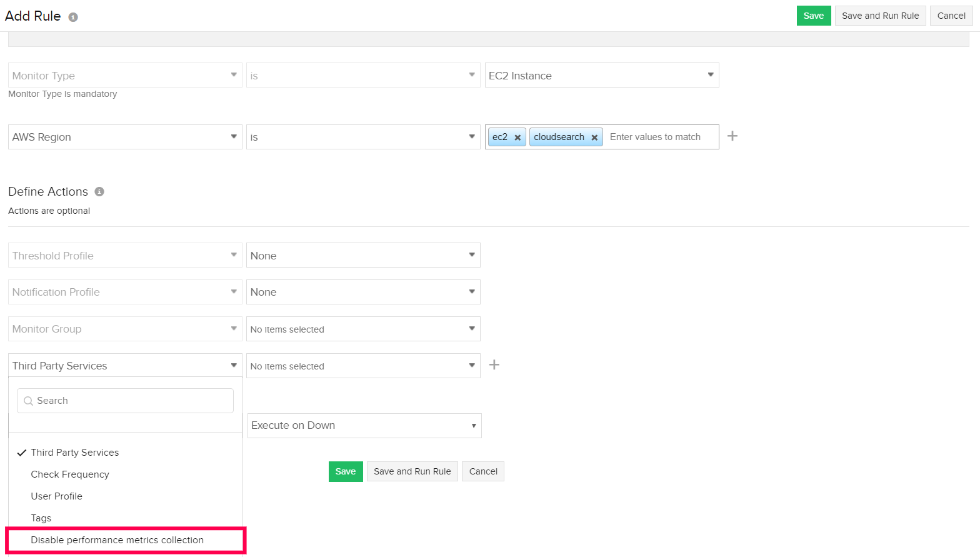Add another action with the plus icon
The image size is (980, 557).
[494, 365]
